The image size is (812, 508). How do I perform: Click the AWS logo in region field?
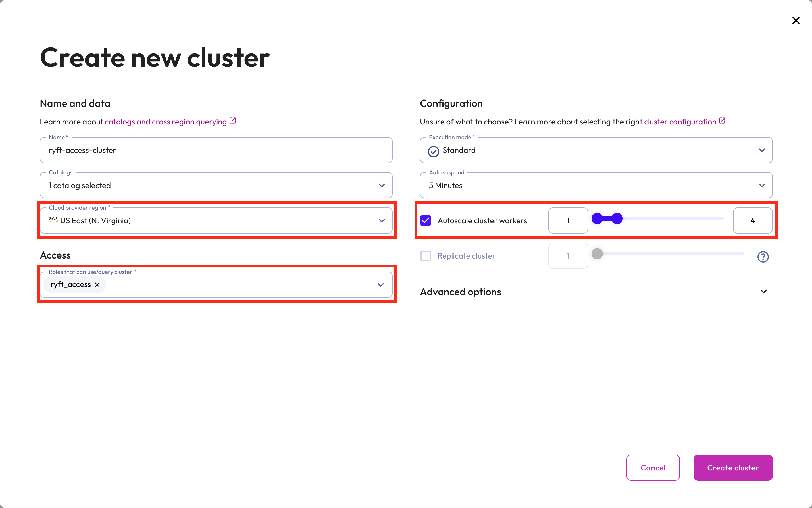coord(53,220)
